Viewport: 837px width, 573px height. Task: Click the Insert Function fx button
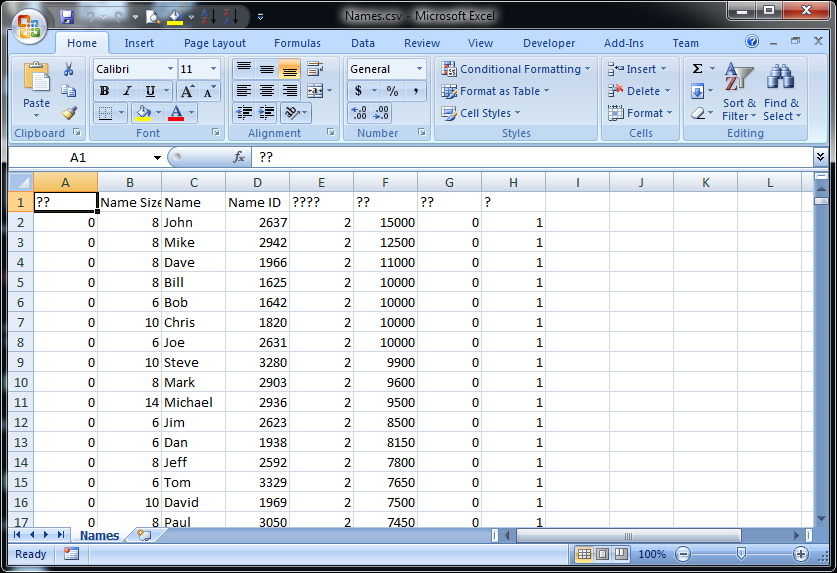[x=239, y=157]
